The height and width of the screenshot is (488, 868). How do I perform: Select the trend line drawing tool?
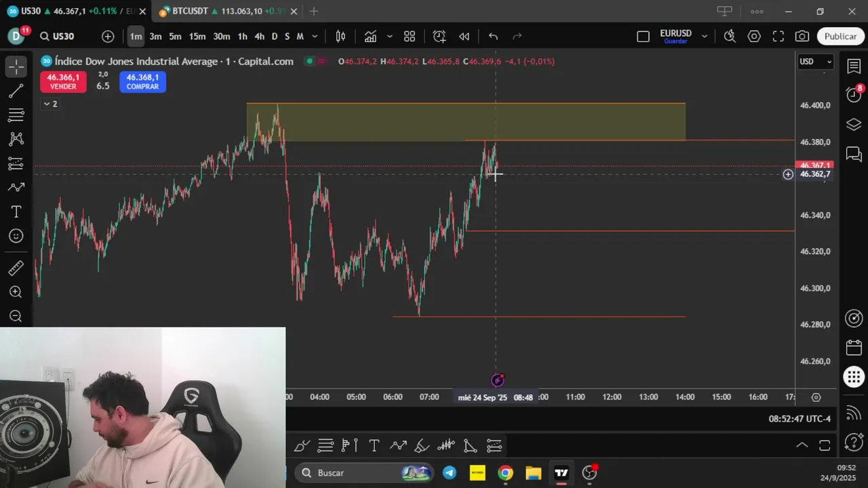16,91
